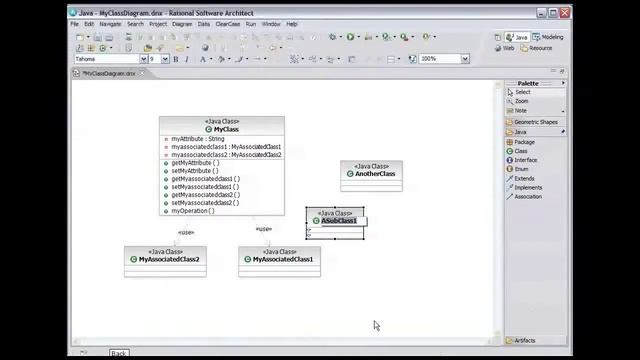Image resolution: width=640 pixels, height=360 pixels.
Task: Select the MyClass class name
Action: [226, 129]
